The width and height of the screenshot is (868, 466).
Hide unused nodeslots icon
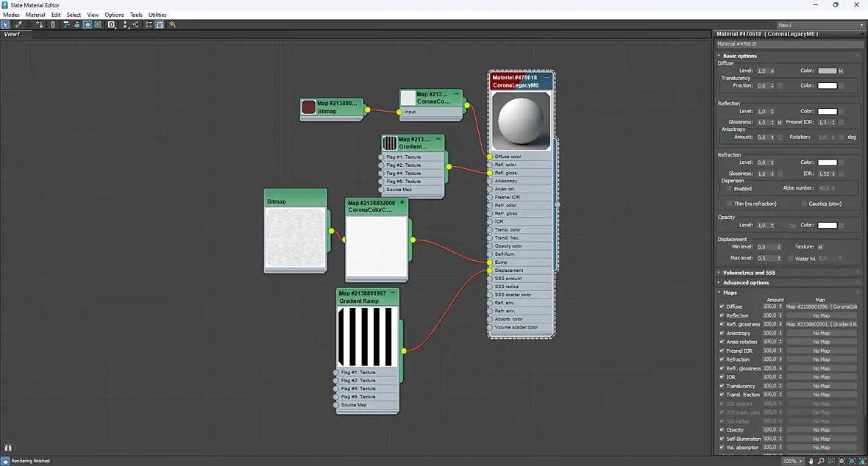[77, 24]
